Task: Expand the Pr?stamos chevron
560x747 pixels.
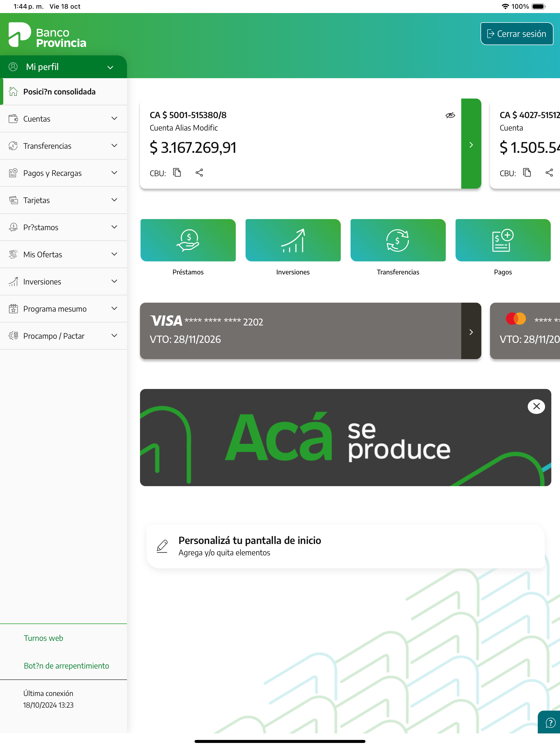Action: click(x=114, y=227)
